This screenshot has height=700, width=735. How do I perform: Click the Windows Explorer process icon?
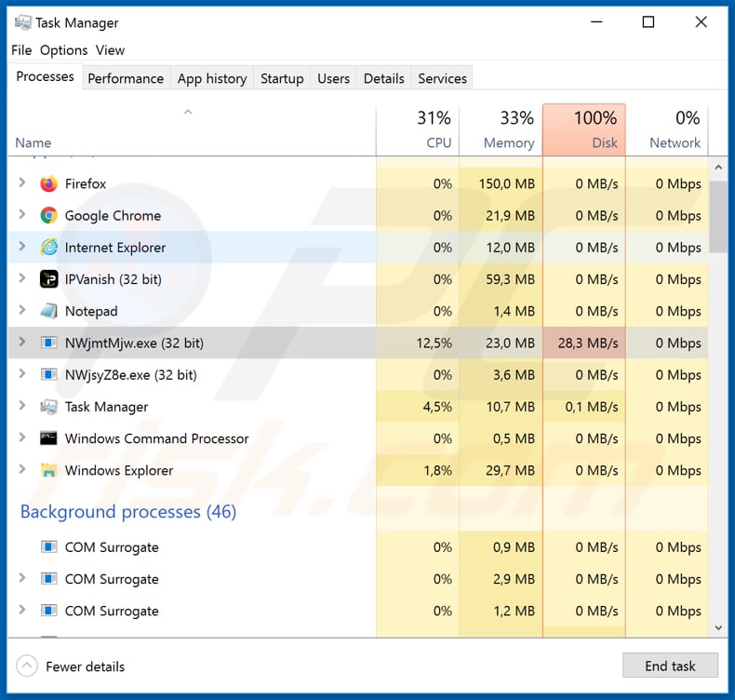(48, 470)
